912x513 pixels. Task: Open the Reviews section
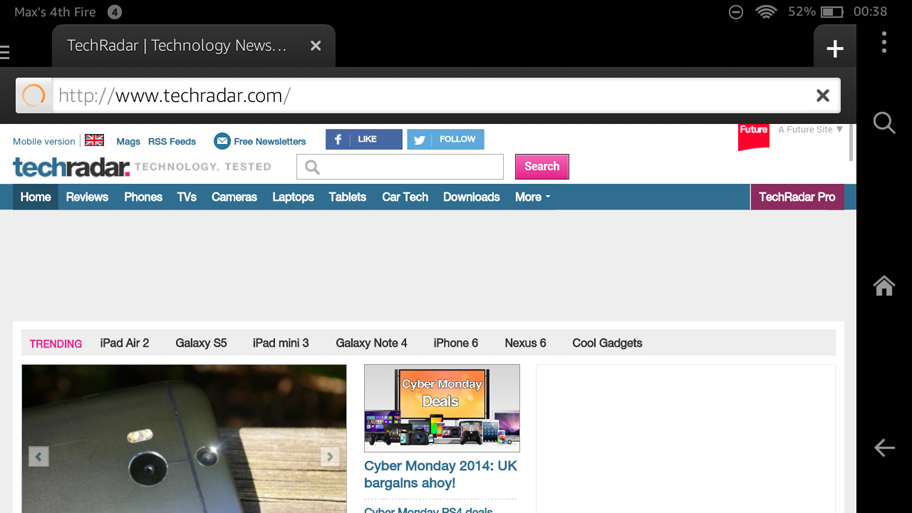[x=87, y=197]
